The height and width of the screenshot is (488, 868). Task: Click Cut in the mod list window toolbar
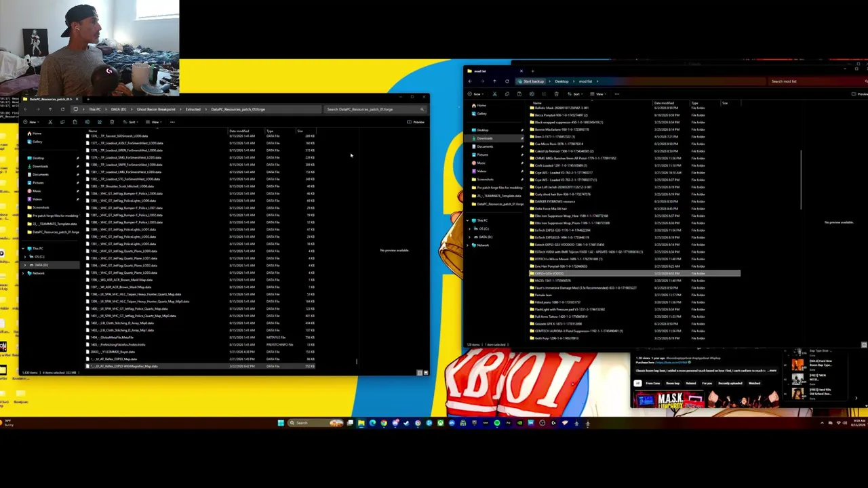click(494, 94)
